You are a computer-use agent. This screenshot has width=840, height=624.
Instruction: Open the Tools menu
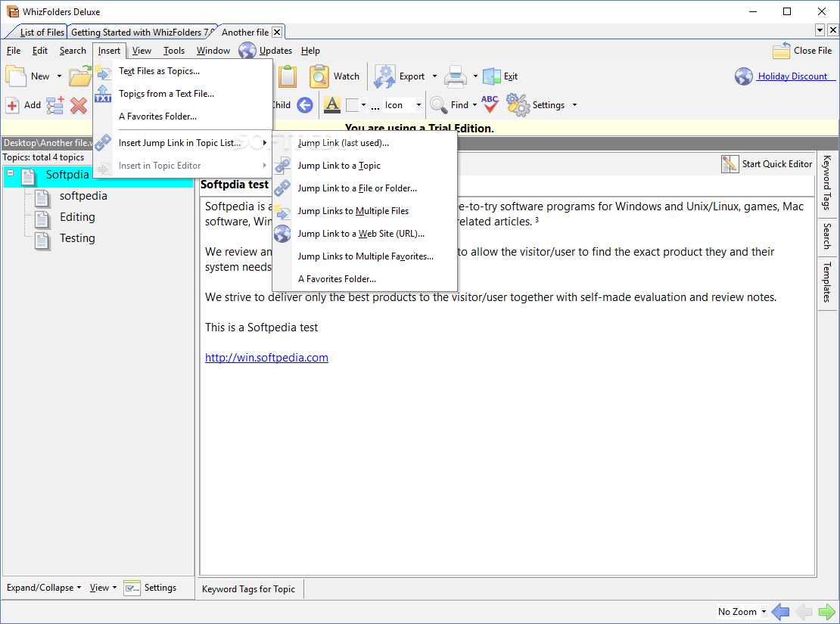click(173, 51)
